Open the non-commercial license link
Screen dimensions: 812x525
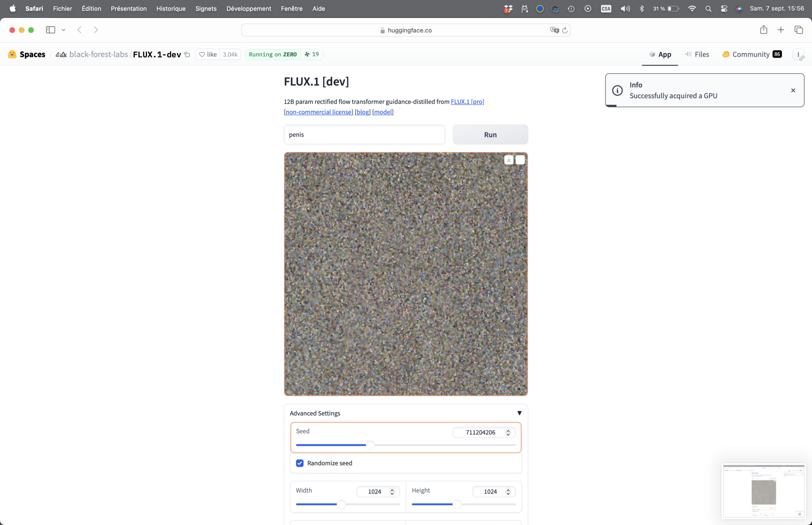click(x=319, y=112)
